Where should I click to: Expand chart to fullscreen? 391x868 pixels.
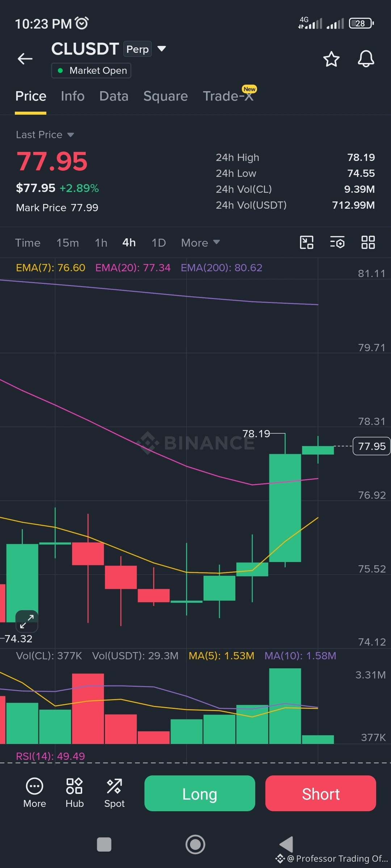tap(27, 621)
